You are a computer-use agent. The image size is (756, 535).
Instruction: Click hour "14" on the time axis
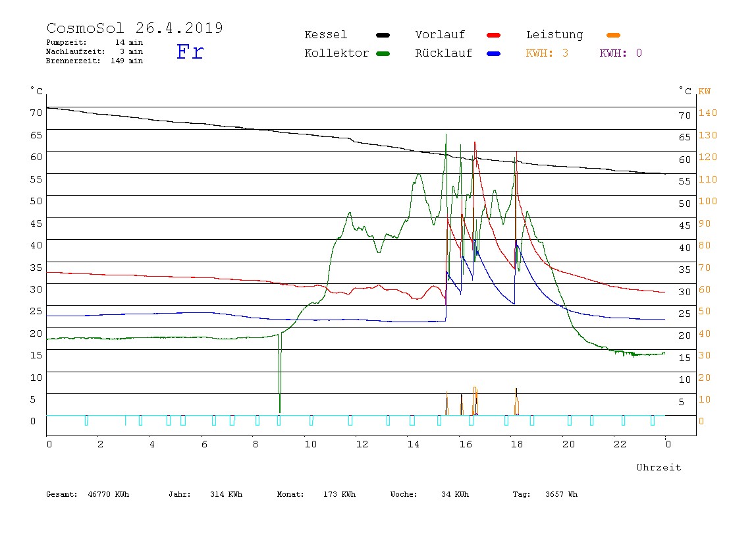[x=413, y=444]
